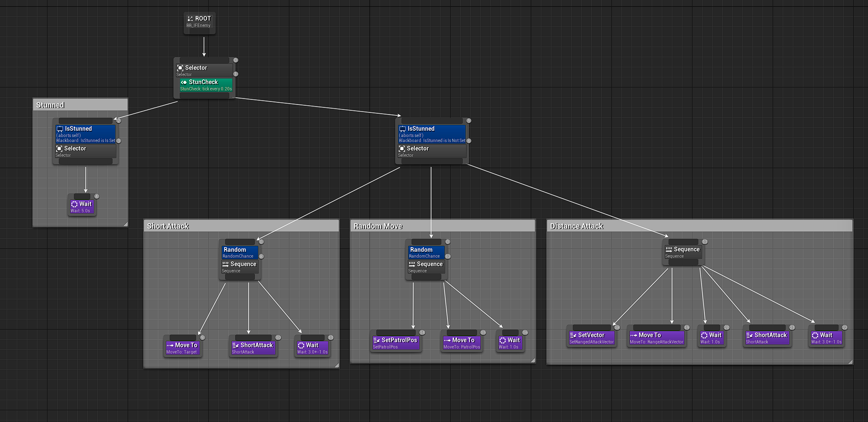Click the SetPatrolPos task icon
The width and height of the screenshot is (868, 422).
377,340
